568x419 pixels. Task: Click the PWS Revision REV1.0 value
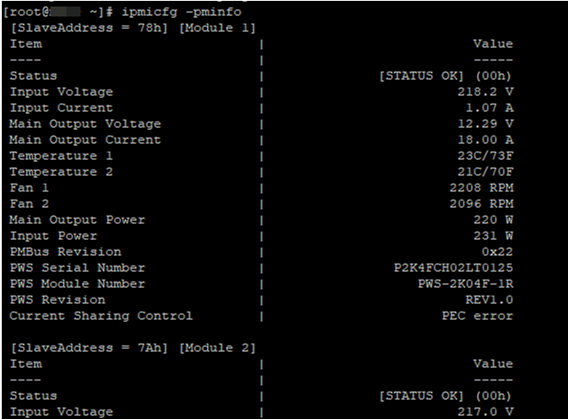tap(489, 299)
